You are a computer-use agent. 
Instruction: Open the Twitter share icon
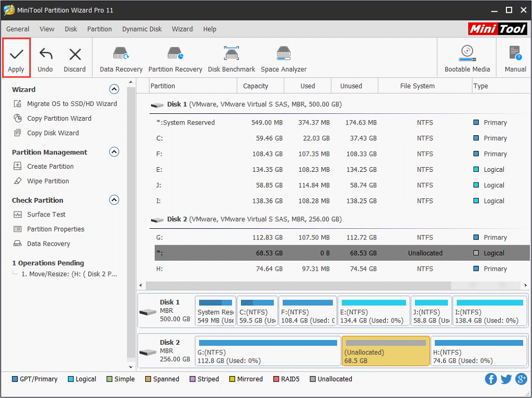tap(506, 379)
